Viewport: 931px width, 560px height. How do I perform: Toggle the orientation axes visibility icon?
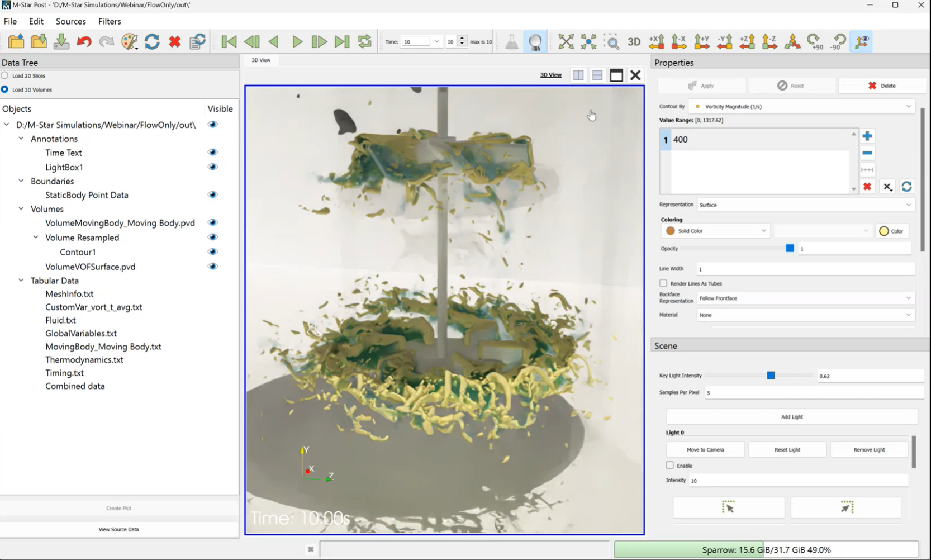coord(862,41)
